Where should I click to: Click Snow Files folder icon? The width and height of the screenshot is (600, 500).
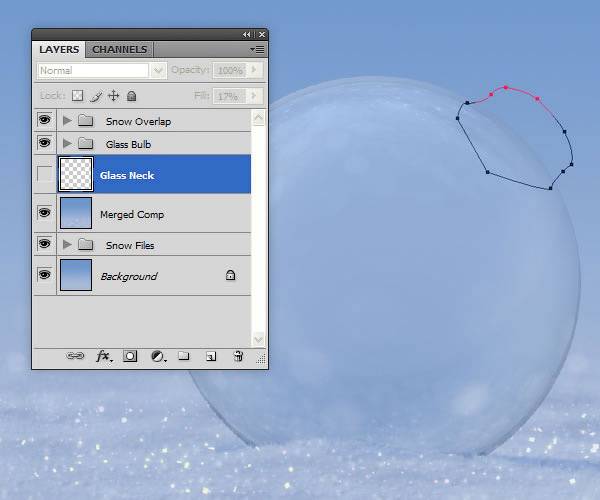tap(86, 244)
